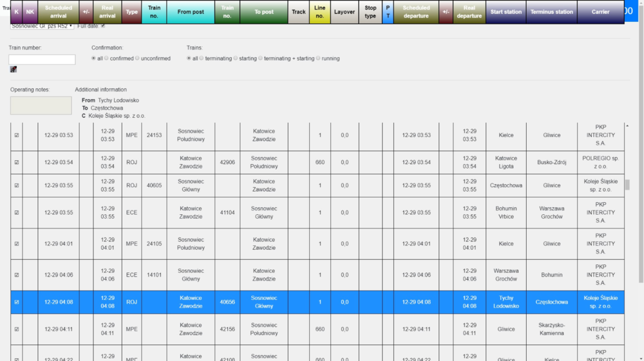This screenshot has height=361, width=644.
Task: Click the Layover column header
Action: pos(344,12)
